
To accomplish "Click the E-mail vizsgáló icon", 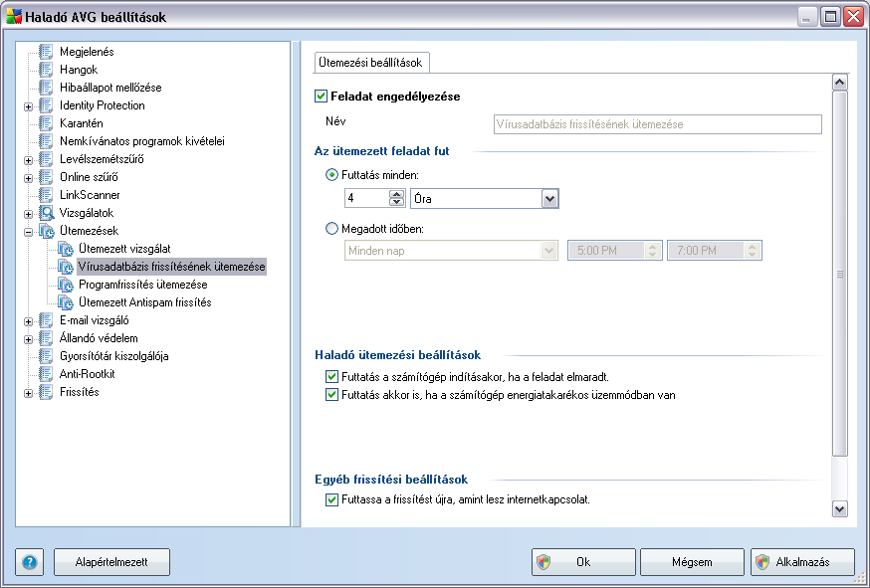I will click(46, 320).
